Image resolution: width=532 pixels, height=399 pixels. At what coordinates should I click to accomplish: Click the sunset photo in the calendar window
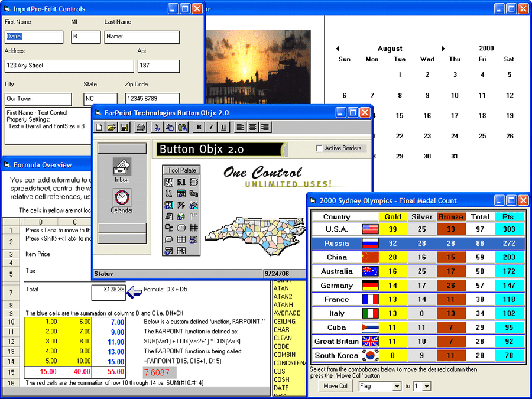[x=258, y=67]
